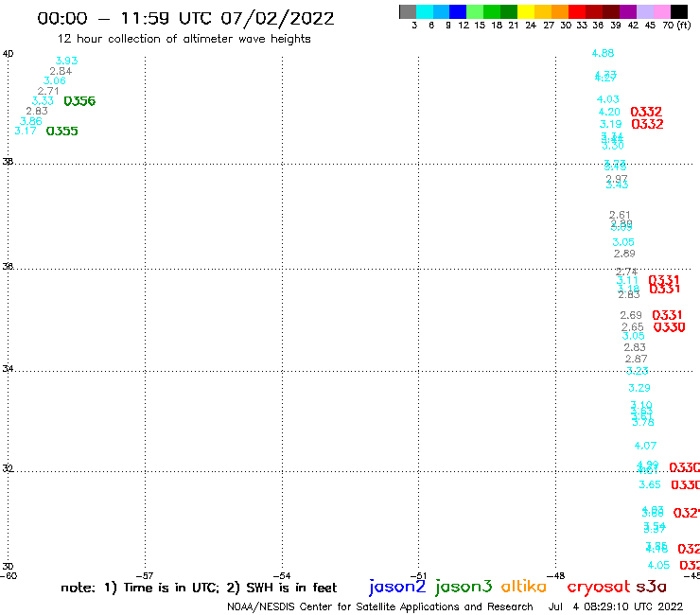This screenshot has width=700, height=615.
Task: Select the longitude axis label -57
Action: 145,575
